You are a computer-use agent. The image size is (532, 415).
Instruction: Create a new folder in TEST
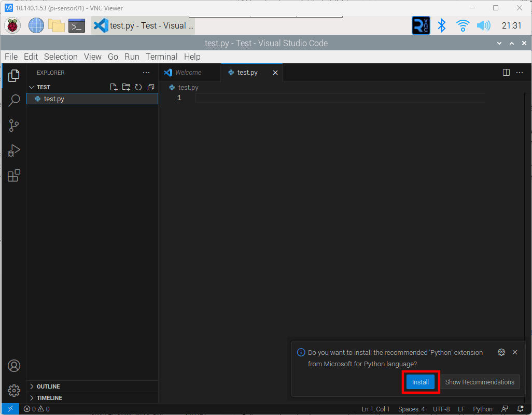pyautogui.click(x=126, y=87)
